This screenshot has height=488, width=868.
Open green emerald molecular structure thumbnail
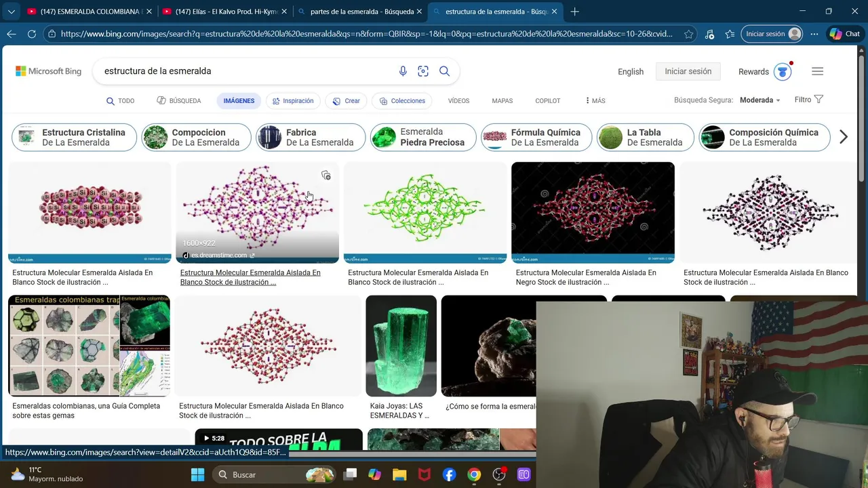click(425, 212)
